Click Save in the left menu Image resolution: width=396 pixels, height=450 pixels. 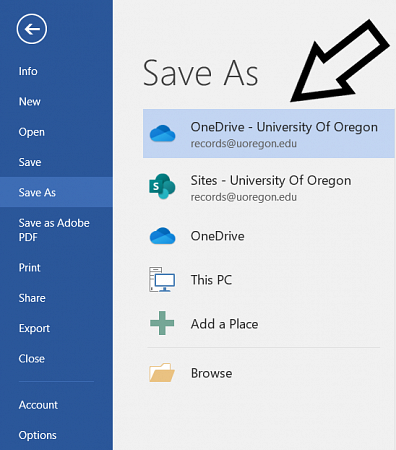click(30, 162)
